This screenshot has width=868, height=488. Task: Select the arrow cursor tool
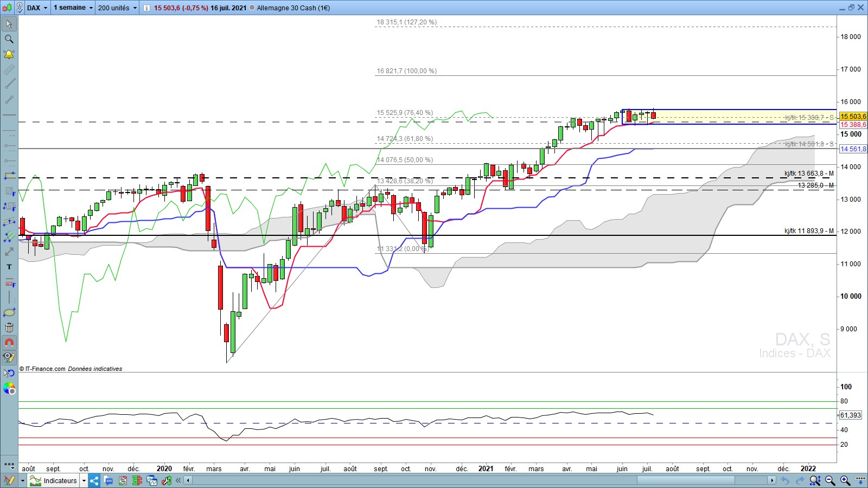click(9, 24)
